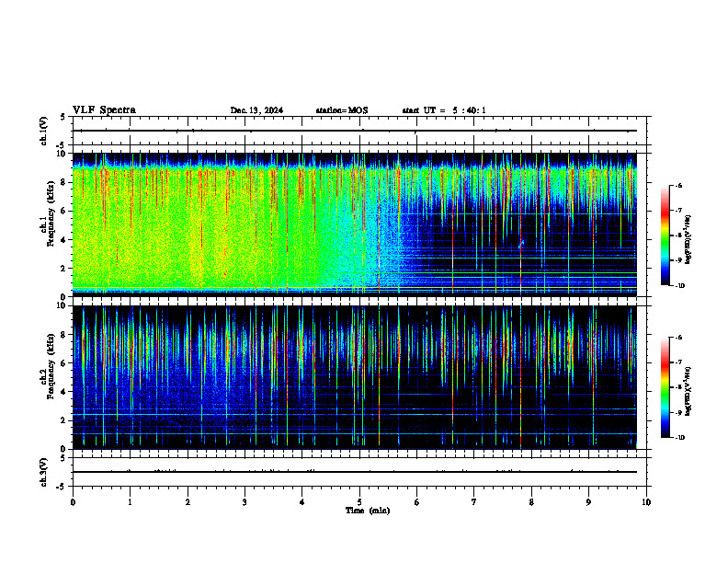The image size is (728, 563).
Task: Click the ch.2 frequency axis "4" tick label
Action: pos(65,392)
